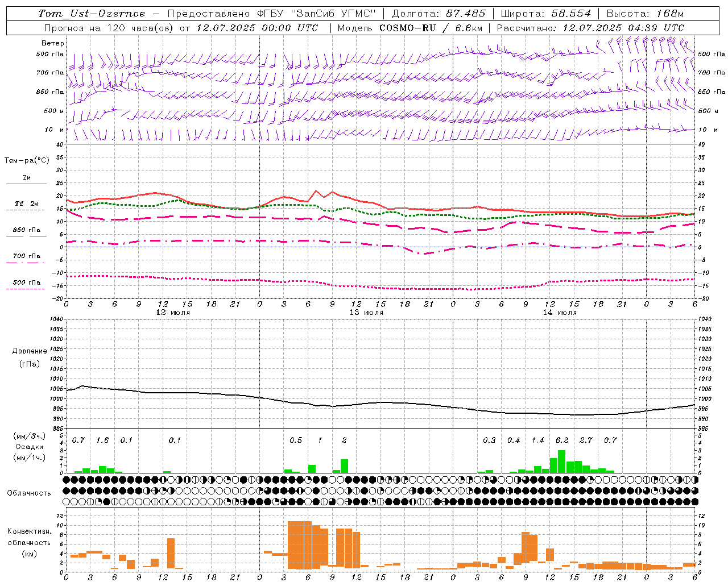Click the forecast start time "12.07.2025 00:00 UTC"
The width and height of the screenshot is (728, 582).
[x=257, y=28]
